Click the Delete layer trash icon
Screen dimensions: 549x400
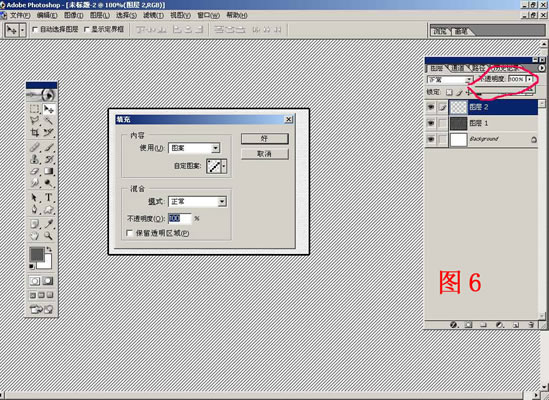[531, 325]
